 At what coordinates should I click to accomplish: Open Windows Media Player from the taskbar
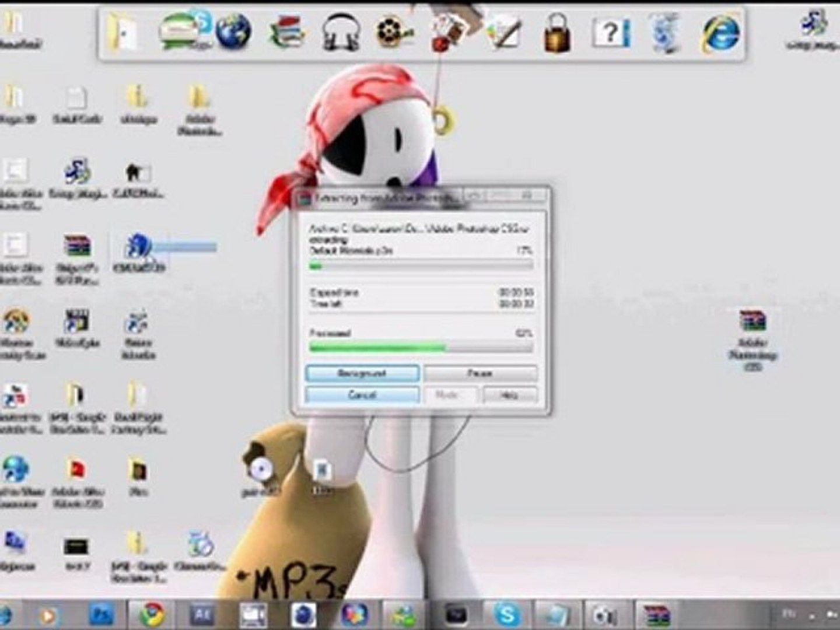click(x=49, y=615)
